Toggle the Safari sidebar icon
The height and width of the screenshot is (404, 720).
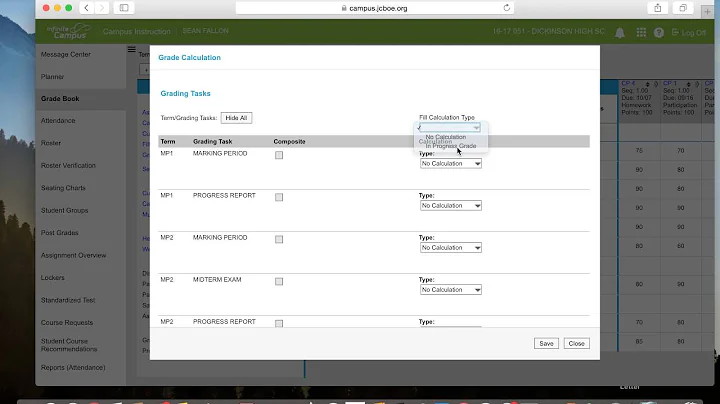click(124, 8)
